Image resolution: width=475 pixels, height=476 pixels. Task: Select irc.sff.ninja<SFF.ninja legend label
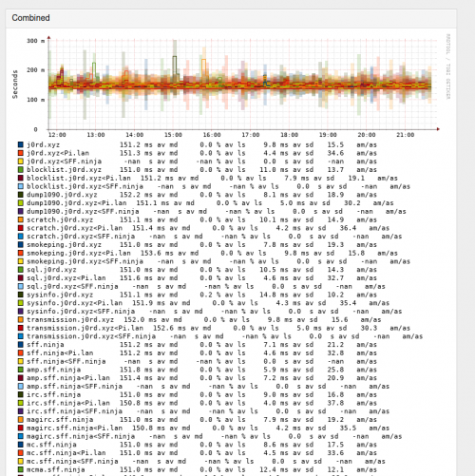(x=74, y=411)
